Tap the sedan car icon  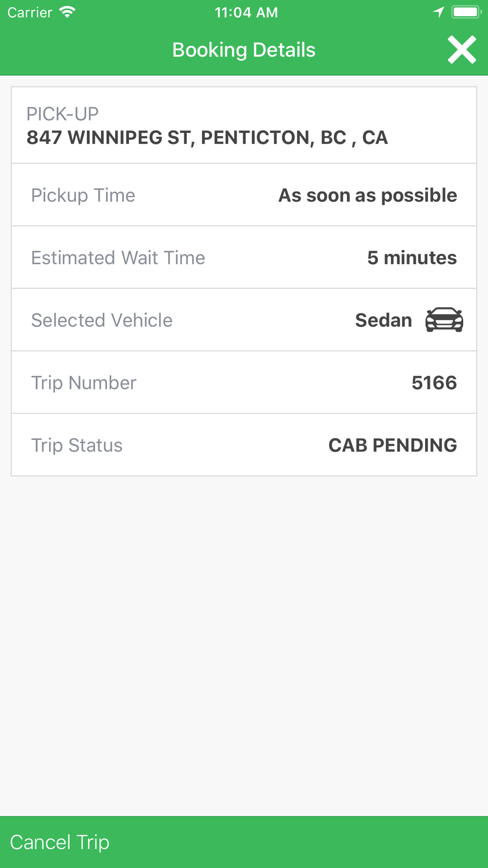[444, 320]
